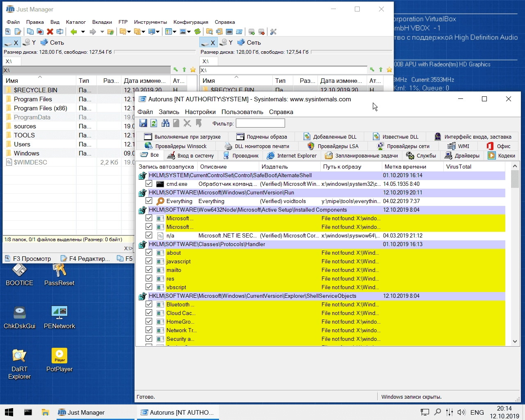Click the Copy files icon in Just Manager toolbar
Image resolution: width=525 pixels, height=420 pixels.
click(x=30, y=32)
